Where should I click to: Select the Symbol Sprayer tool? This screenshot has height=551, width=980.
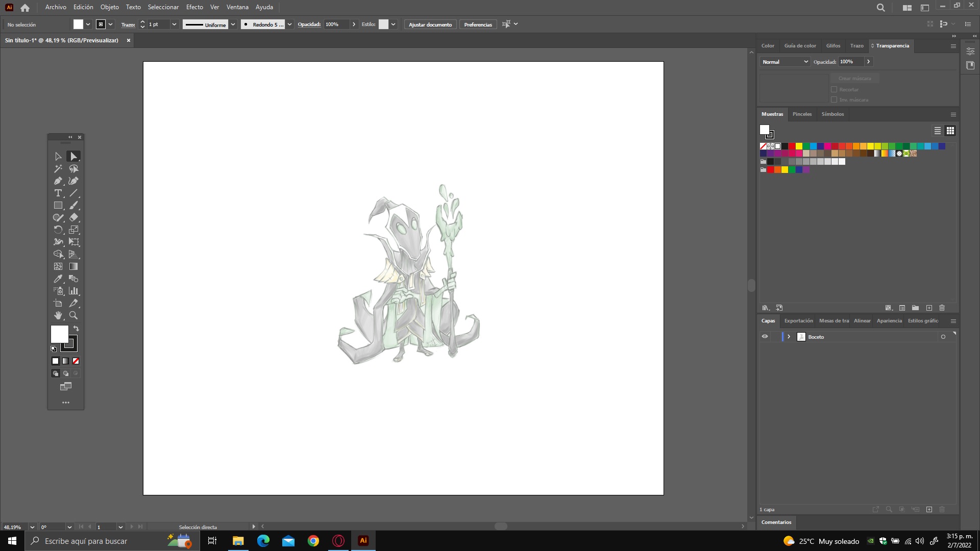(58, 291)
